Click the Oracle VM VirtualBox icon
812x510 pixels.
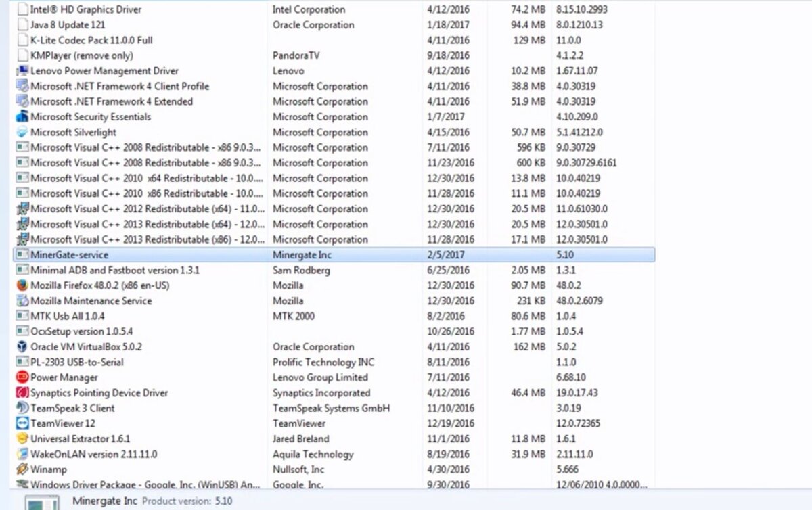[x=22, y=347]
